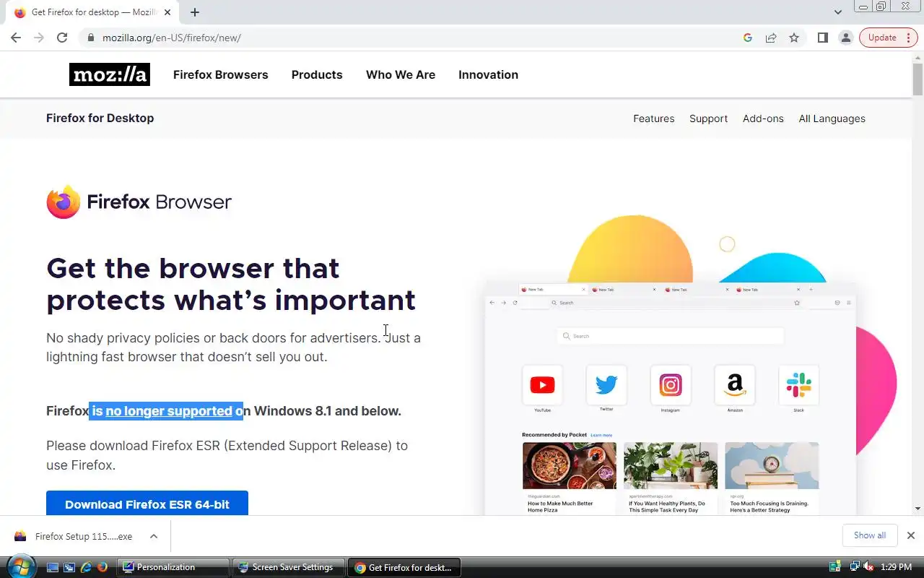The height and width of the screenshot is (578, 924).
Task: Click the Mozilla logo
Action: point(110,74)
